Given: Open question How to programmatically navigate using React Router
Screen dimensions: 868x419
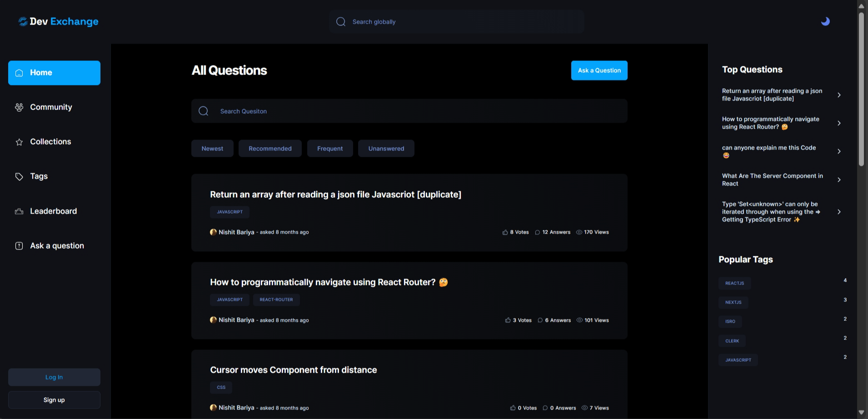Looking at the screenshot, I should click(x=329, y=282).
